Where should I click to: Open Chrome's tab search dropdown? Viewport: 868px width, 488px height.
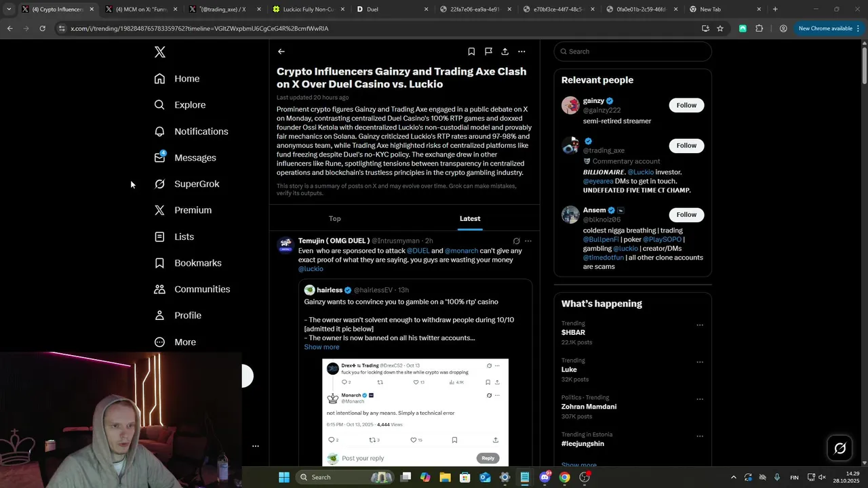(9, 9)
